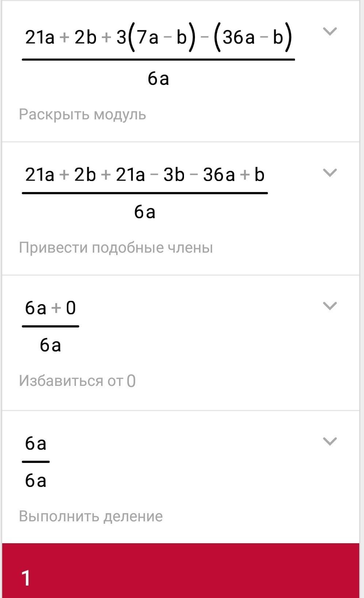Click the "6a + 0" numerator
Viewport: 364px width, 598px height.
pyautogui.click(x=50, y=308)
